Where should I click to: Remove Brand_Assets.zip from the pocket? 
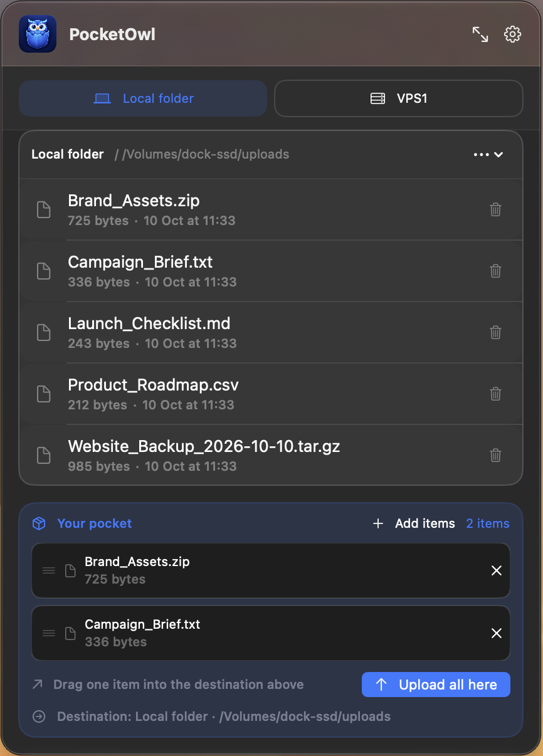pos(497,570)
